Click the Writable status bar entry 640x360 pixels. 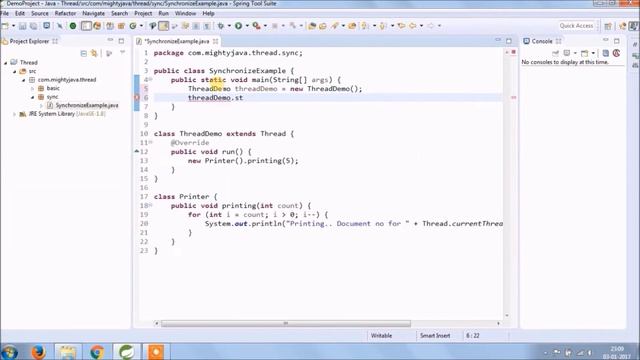point(381,336)
